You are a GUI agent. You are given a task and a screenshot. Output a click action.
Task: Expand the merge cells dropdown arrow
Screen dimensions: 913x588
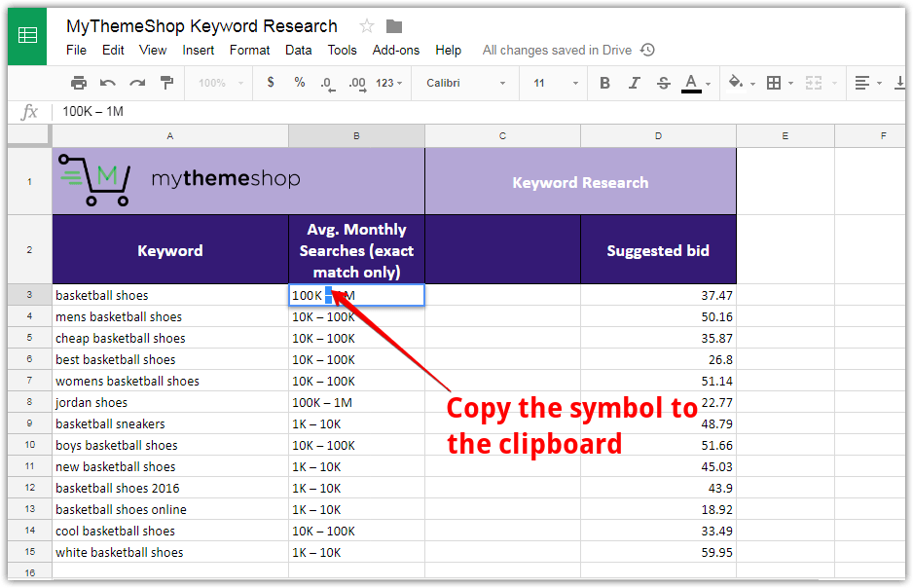(x=834, y=84)
